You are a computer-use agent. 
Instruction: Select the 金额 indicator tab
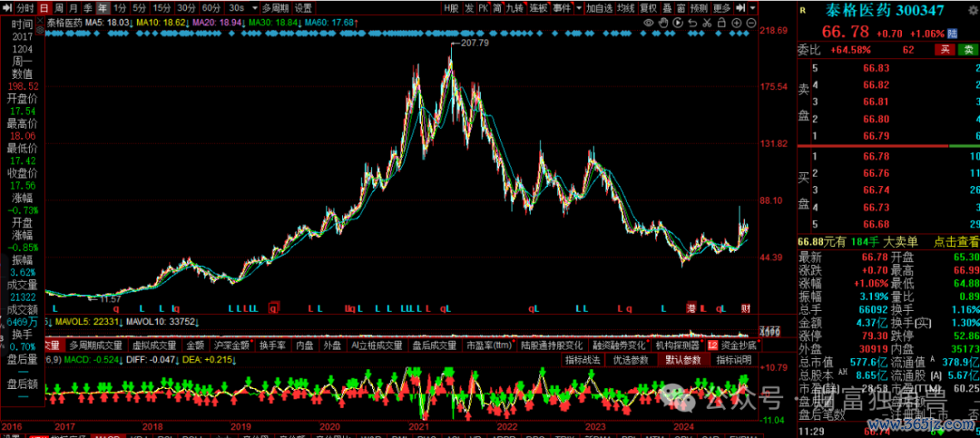(196, 345)
